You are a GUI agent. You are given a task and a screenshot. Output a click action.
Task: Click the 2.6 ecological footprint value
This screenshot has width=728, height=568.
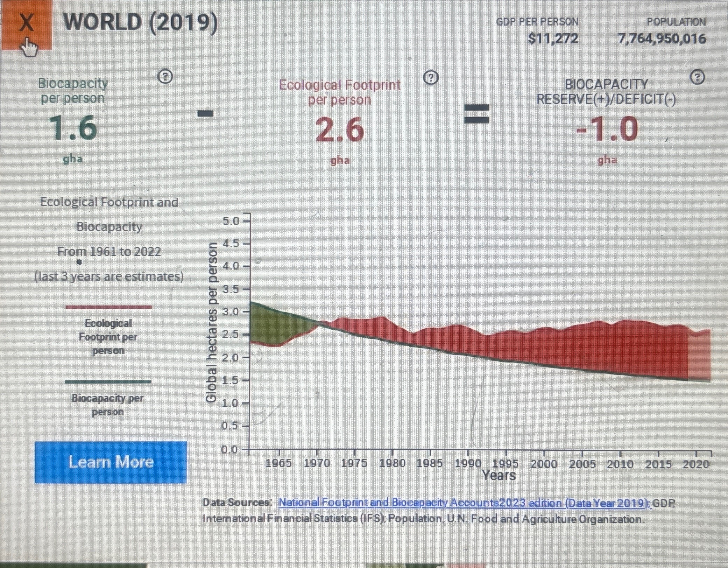(x=339, y=129)
